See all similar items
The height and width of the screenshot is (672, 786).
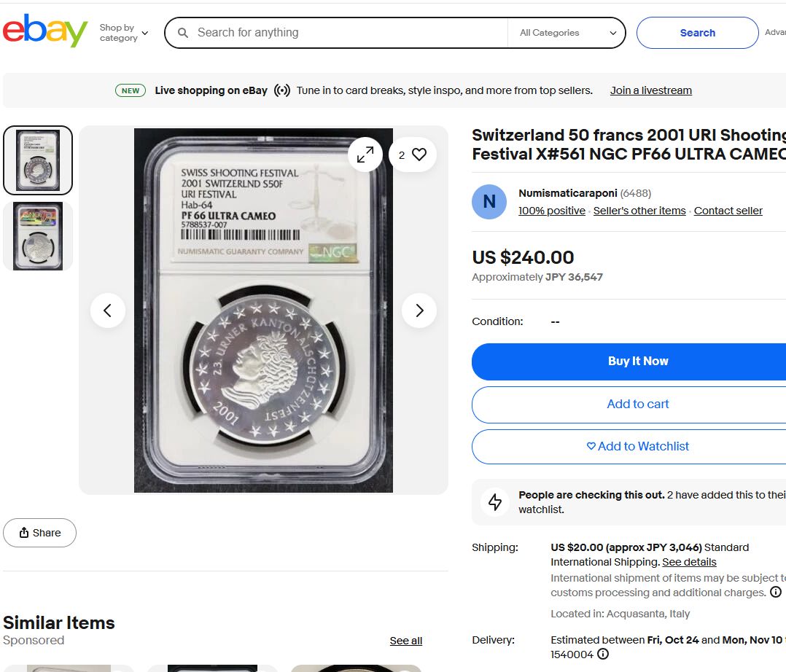click(x=405, y=641)
